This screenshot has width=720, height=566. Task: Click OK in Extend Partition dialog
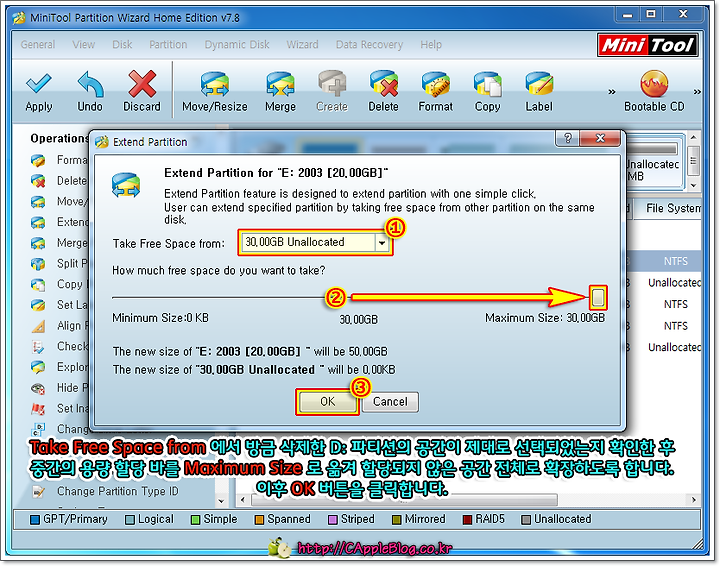click(328, 402)
